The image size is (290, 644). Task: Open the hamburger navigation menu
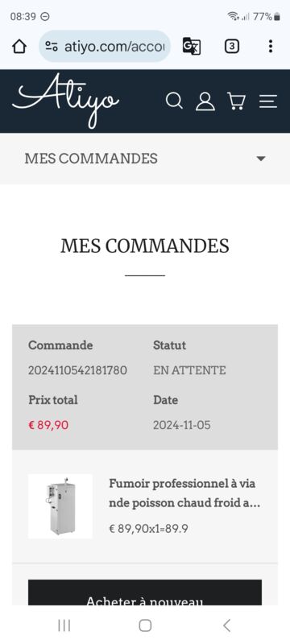268,101
